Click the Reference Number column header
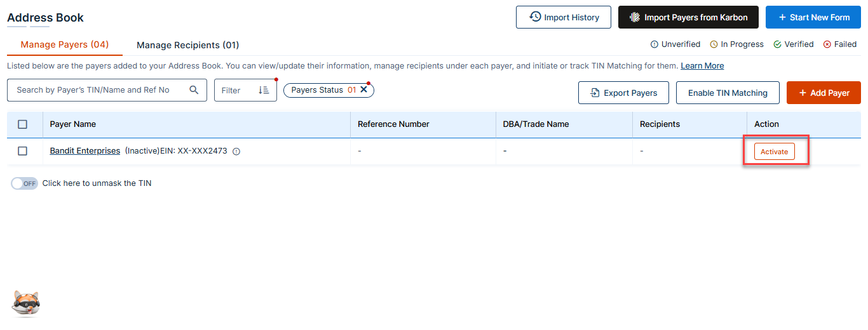The width and height of the screenshot is (868, 330). 393,124
